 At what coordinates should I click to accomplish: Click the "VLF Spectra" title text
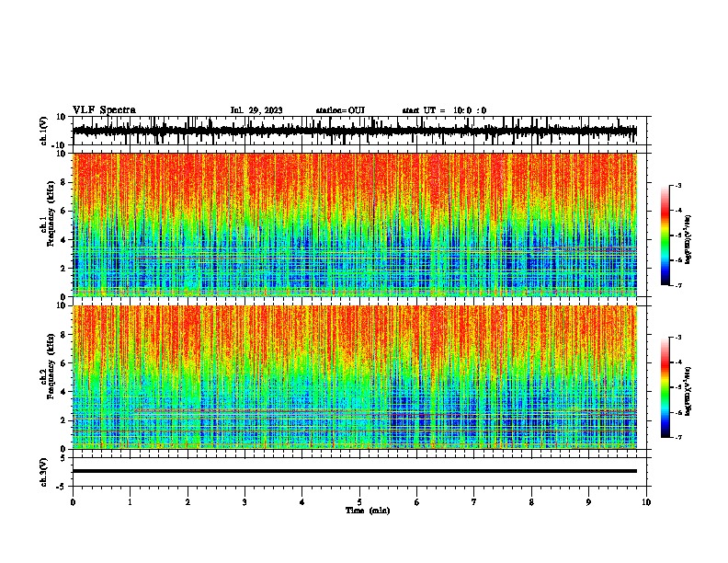(104, 110)
